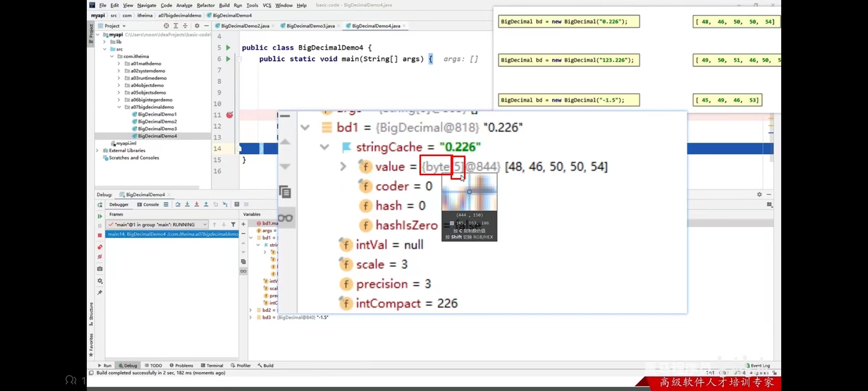Open the main thread RUNNING dropdown
This screenshot has height=391, width=868.
(x=205, y=225)
